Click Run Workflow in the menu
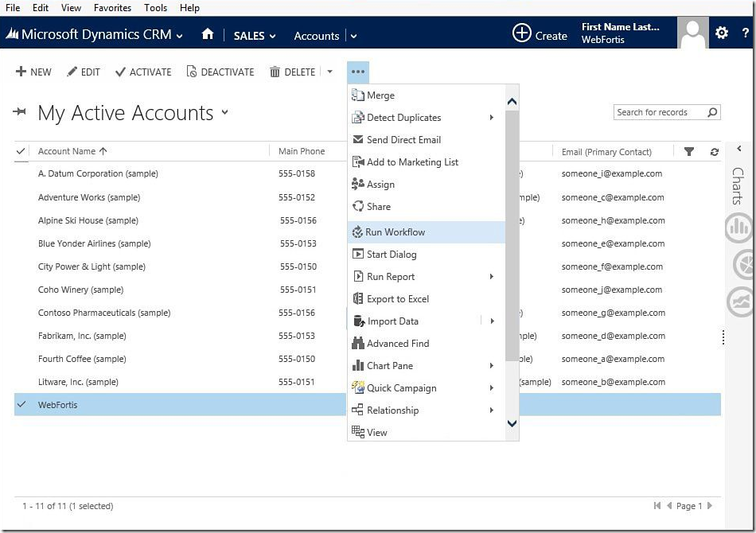Viewport: 756px width, 533px height. click(x=427, y=231)
